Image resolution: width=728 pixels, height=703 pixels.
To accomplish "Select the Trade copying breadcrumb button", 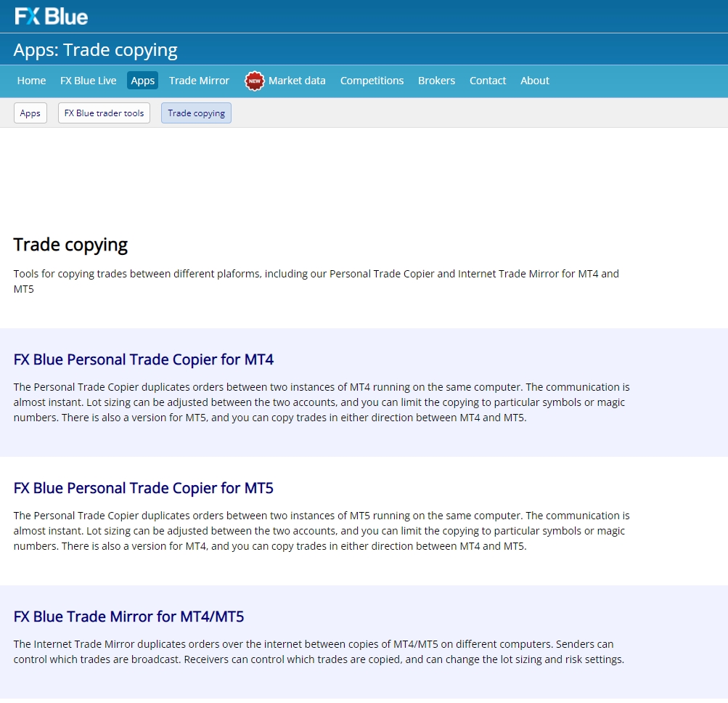I will (197, 113).
